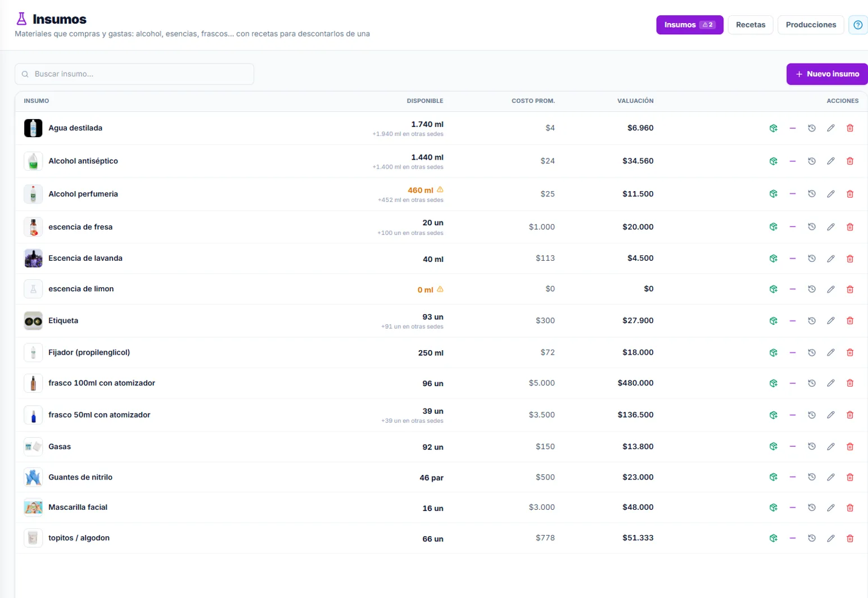View history for escencia de fresa

tap(812, 227)
